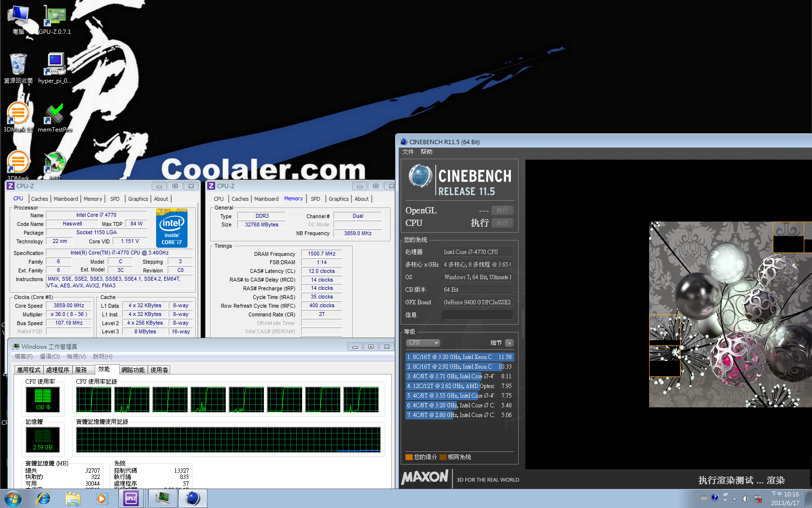The width and height of the screenshot is (812, 508).
Task: Click the Show Desktop button at taskbar end
Action: 808,498
